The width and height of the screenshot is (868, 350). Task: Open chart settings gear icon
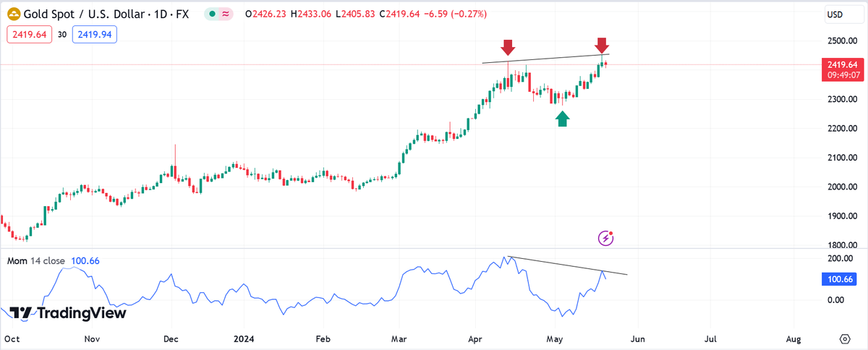[845, 338]
